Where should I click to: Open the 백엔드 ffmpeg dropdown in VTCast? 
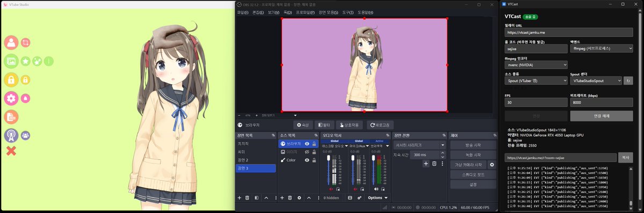(602, 49)
